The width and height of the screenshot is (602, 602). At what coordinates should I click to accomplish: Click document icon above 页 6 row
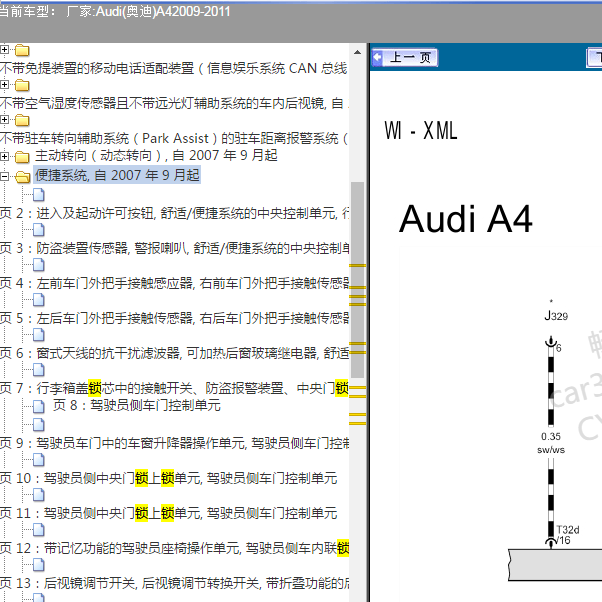pyautogui.click(x=39, y=335)
